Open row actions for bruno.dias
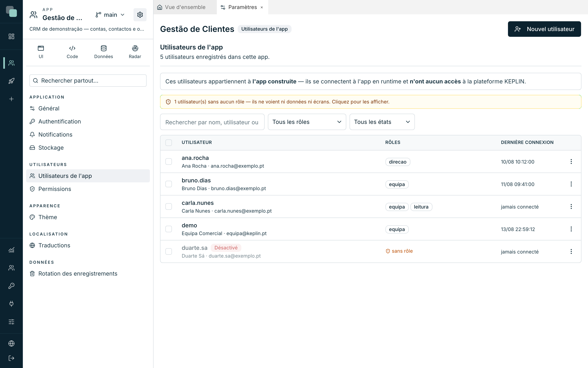The height and width of the screenshot is (368, 588). [x=571, y=184]
